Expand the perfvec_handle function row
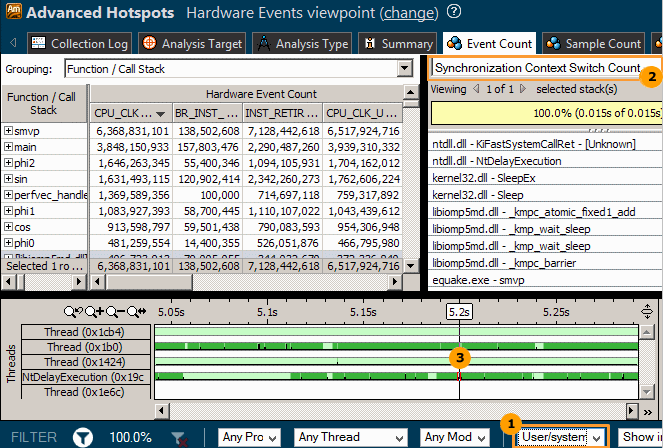Image resolution: width=663 pixels, height=448 pixels. (8, 195)
